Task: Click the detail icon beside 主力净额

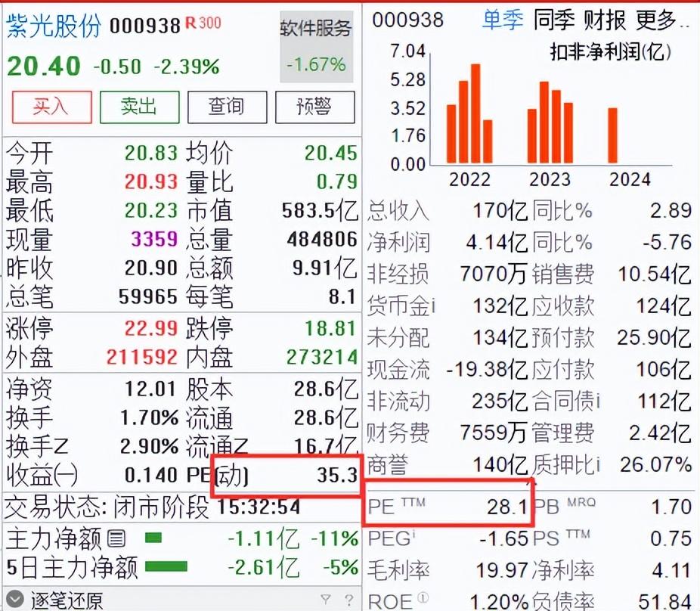Action: pos(116,538)
